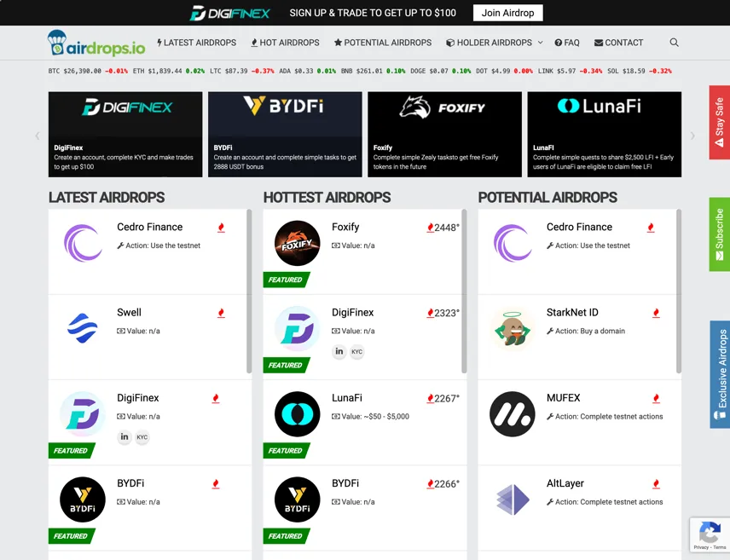Click the DigiFinex carousel banner card
The height and width of the screenshot is (560, 730).
pyautogui.click(x=125, y=134)
